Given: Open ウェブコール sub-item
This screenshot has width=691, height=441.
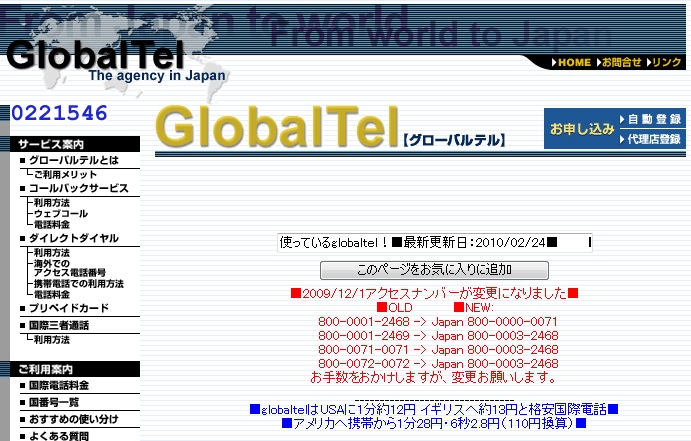Looking at the screenshot, I should click(61, 214).
